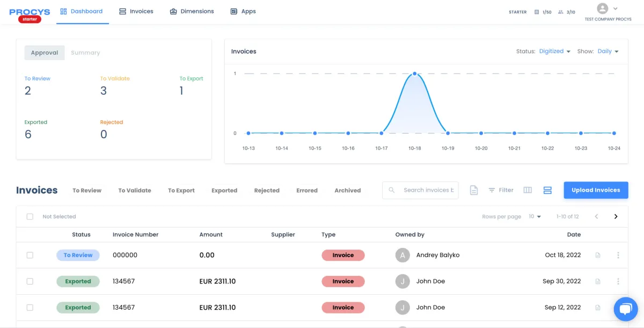Switch to the Summary tab
This screenshot has width=644, height=328.
coord(85,53)
